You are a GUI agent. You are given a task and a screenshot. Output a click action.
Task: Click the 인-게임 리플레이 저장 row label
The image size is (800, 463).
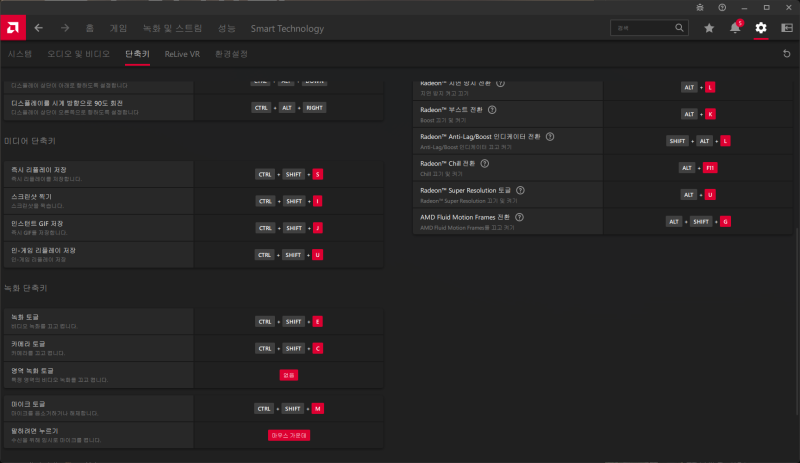43,251
